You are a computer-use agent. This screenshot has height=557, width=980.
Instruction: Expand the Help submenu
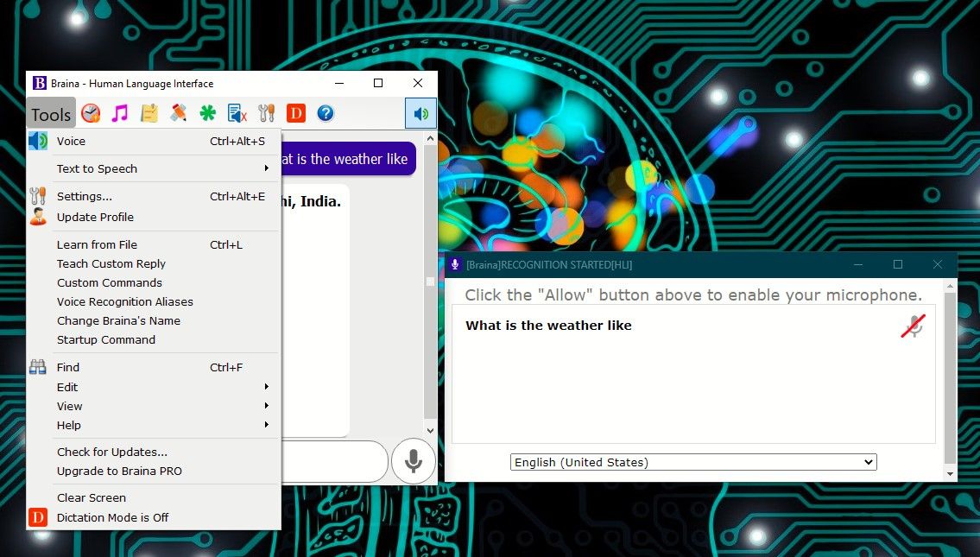(x=154, y=425)
